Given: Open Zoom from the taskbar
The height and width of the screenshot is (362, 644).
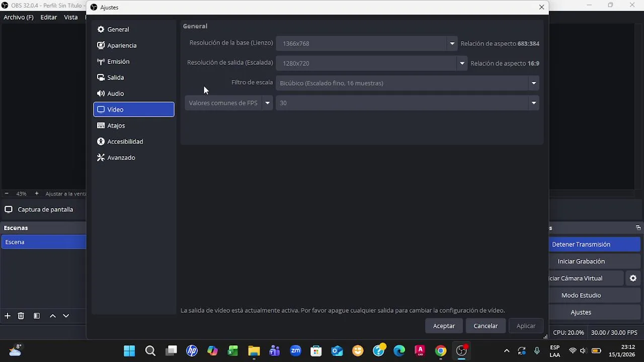Looking at the screenshot, I should pos(295,351).
